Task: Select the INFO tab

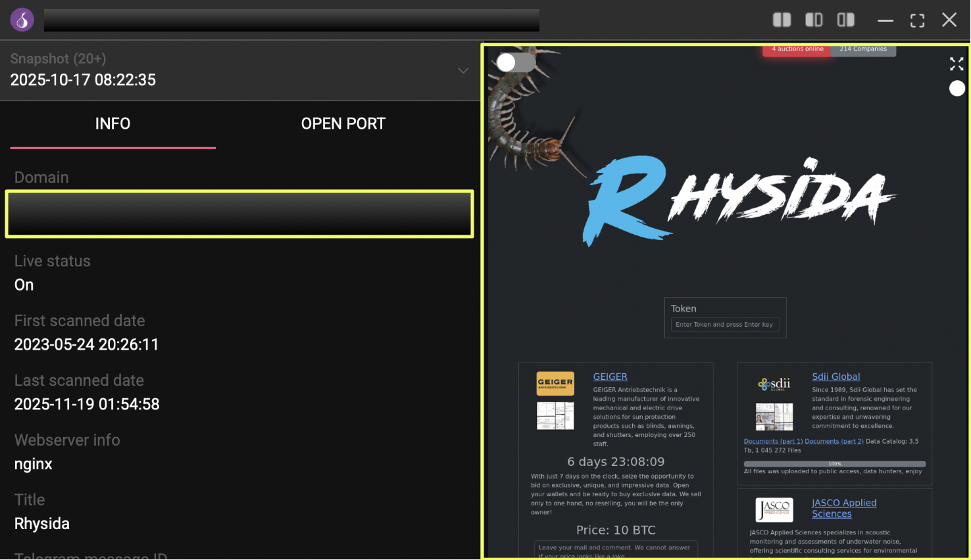Action: pos(112,124)
